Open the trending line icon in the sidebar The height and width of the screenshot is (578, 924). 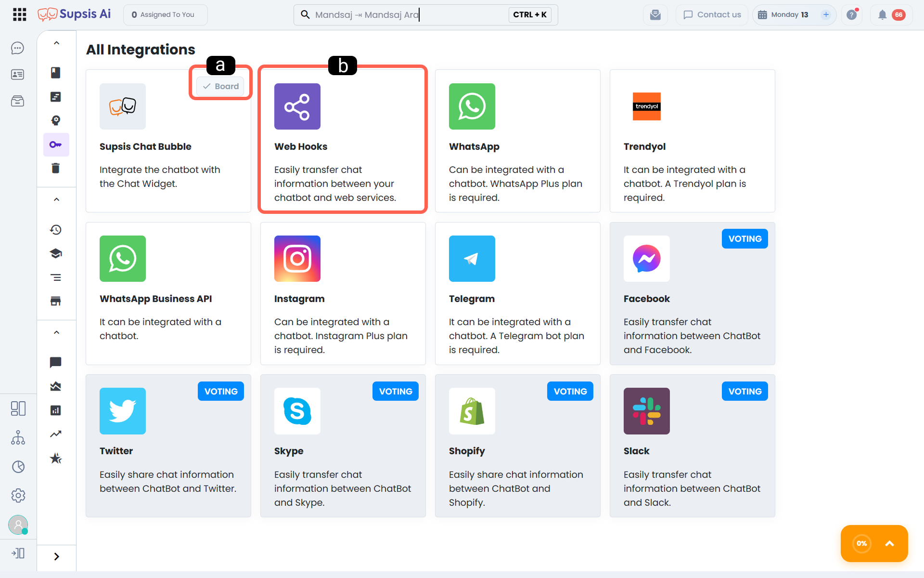56,434
